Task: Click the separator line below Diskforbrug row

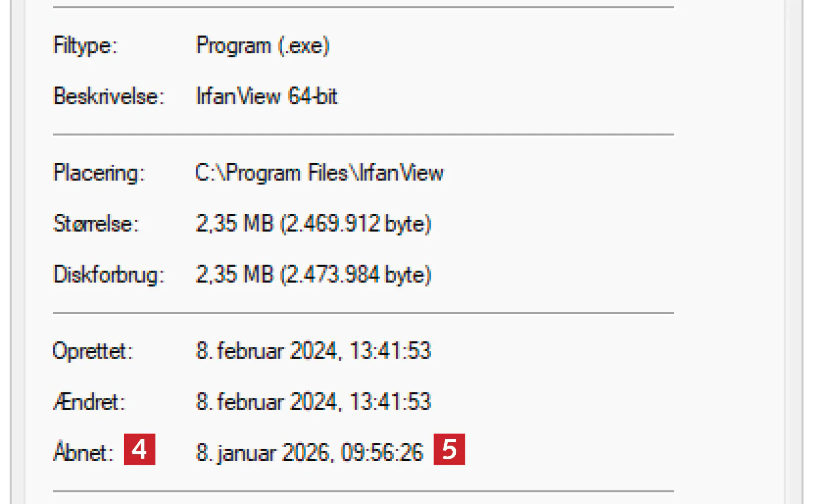Action: pyautogui.click(x=363, y=313)
